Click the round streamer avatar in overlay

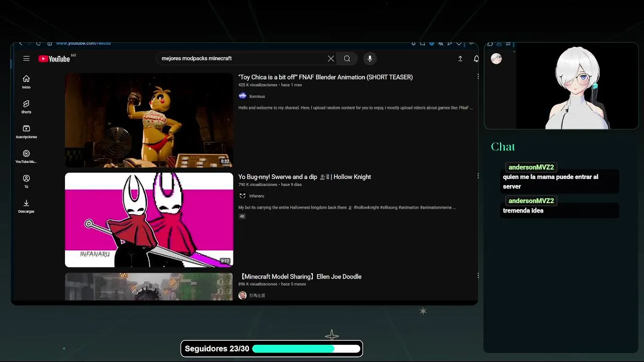(497, 59)
